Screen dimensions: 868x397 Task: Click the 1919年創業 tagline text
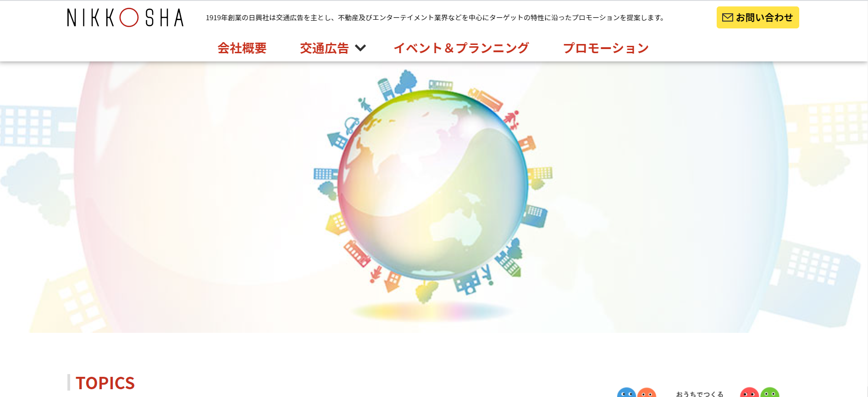click(435, 18)
